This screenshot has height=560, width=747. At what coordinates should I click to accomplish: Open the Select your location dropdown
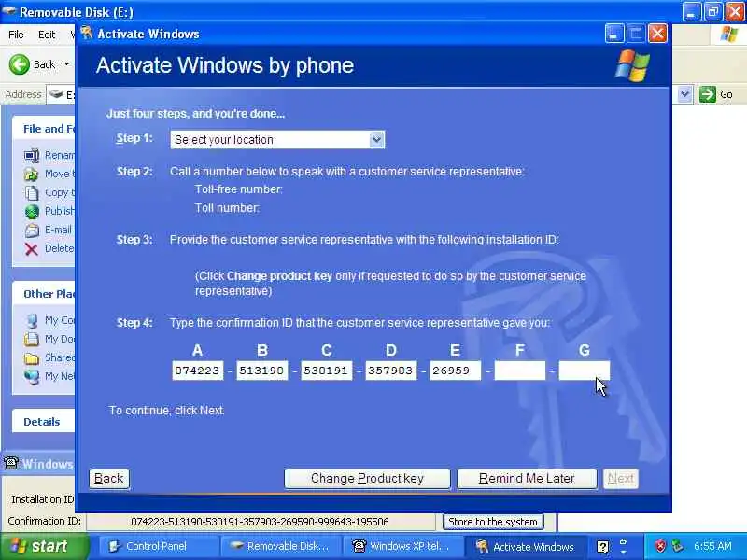(277, 139)
